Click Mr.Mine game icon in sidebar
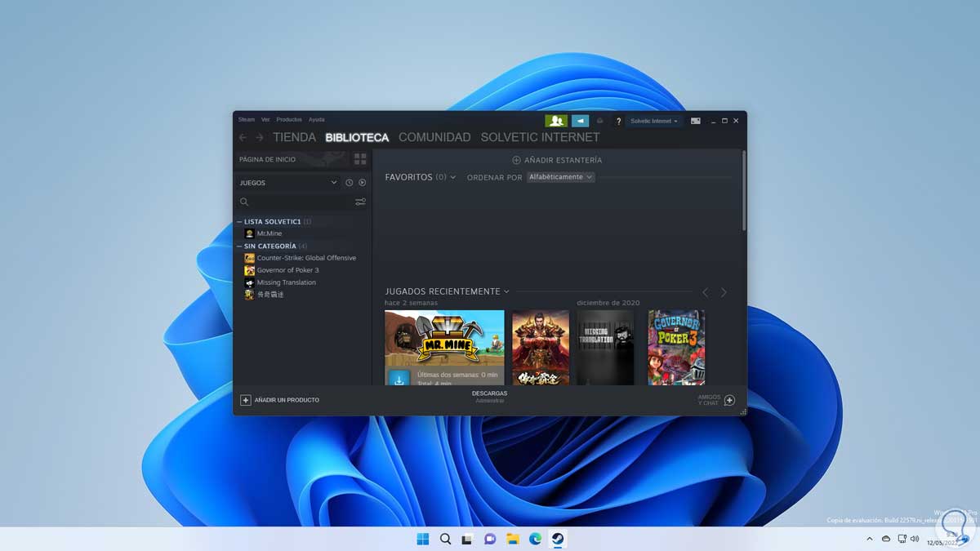The image size is (980, 551). 250,233
